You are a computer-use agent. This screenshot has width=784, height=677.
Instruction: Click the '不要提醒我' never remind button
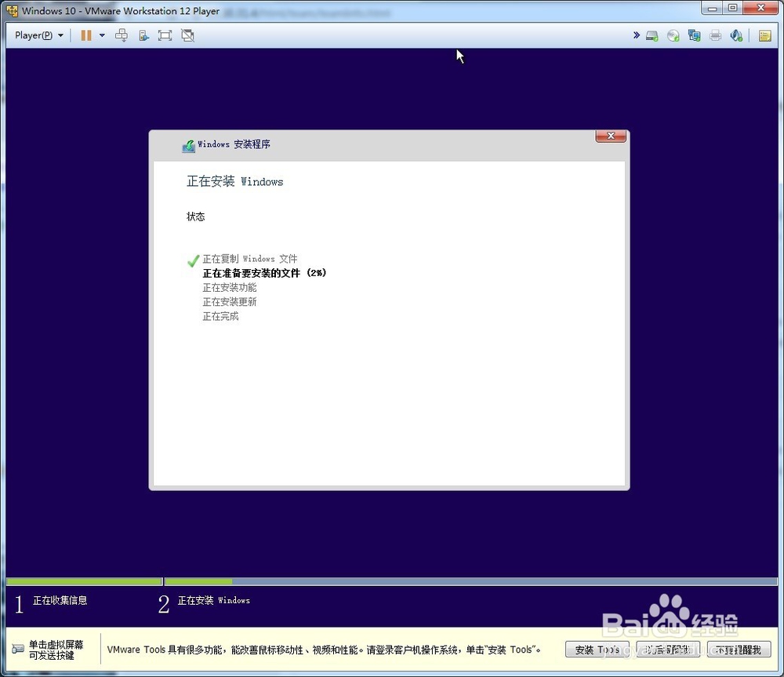(x=739, y=650)
